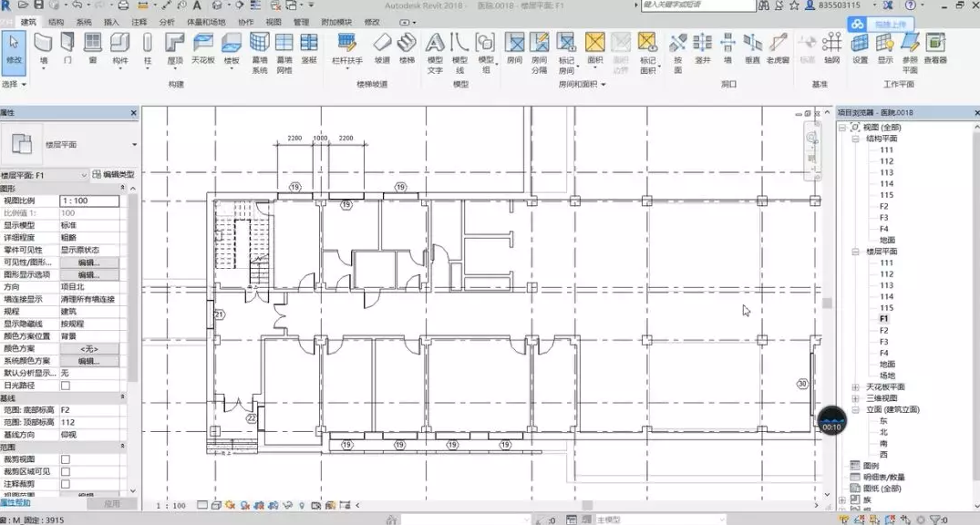Select the 屋顶 (Roof) tool
This screenshot has width=980, height=525.
(175, 49)
